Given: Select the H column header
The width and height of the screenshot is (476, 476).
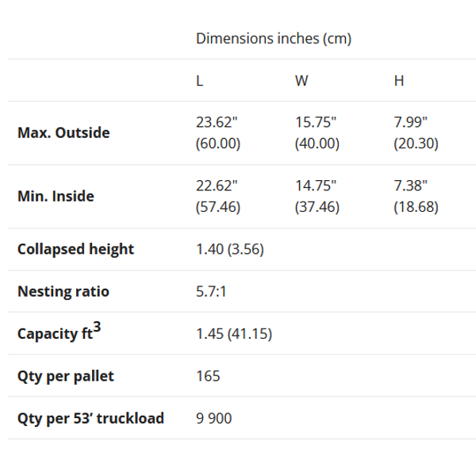Looking at the screenshot, I should [398, 81].
